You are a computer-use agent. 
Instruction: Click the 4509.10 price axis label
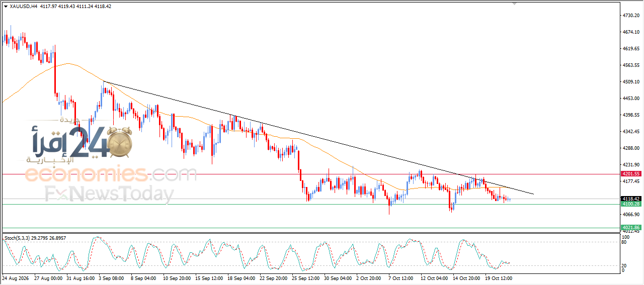click(631, 82)
